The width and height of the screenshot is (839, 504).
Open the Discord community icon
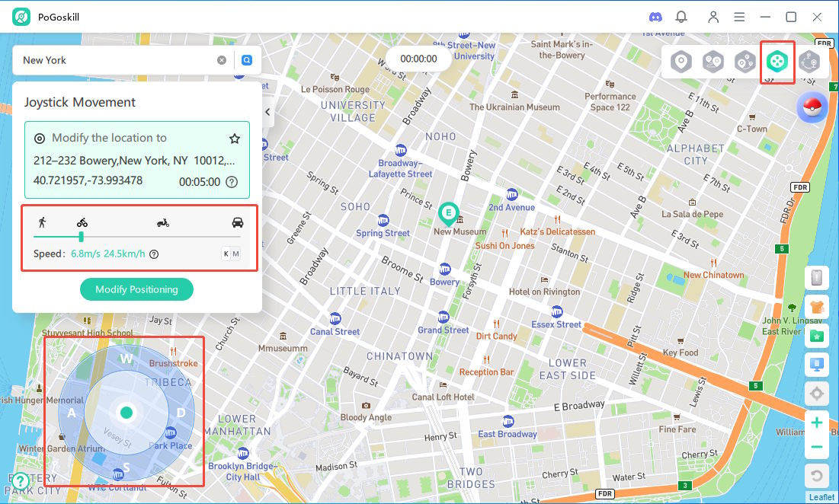[x=655, y=17]
